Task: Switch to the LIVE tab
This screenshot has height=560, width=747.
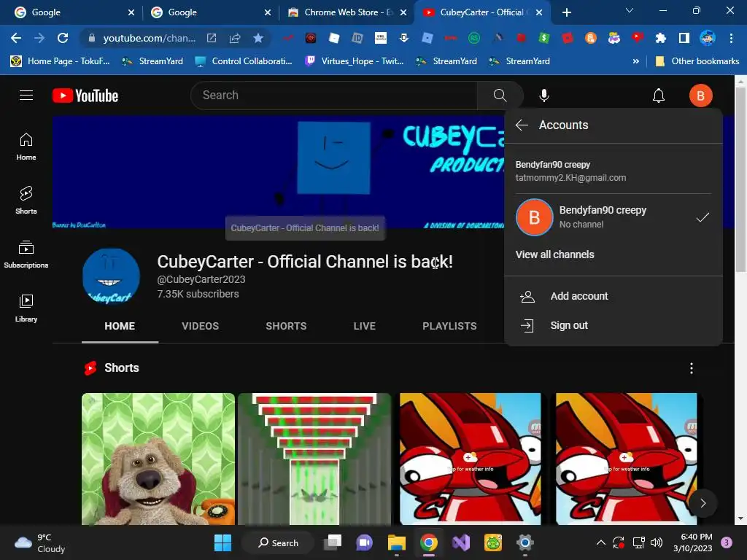Action: pyautogui.click(x=365, y=326)
